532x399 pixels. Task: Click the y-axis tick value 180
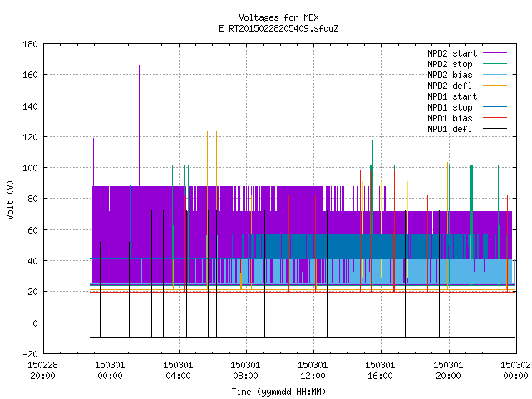(x=30, y=44)
